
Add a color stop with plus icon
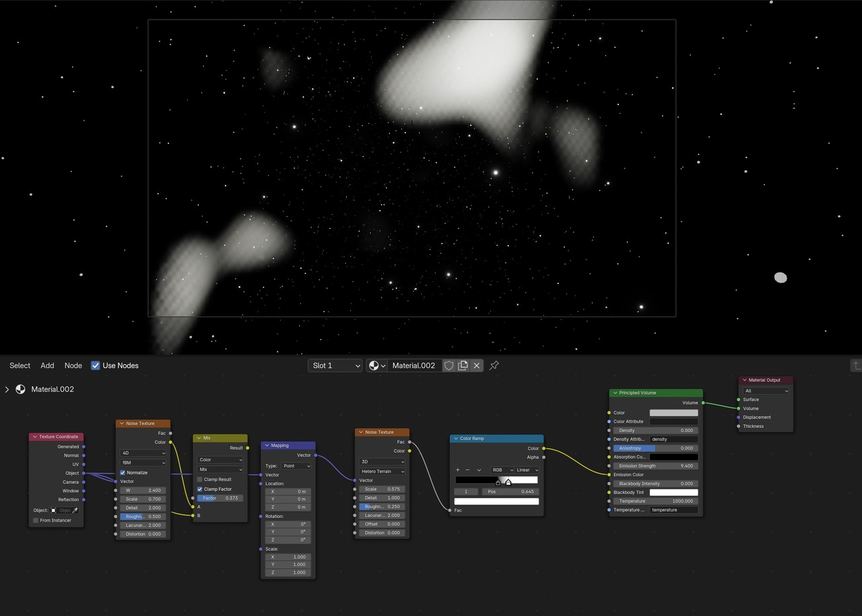coord(458,470)
